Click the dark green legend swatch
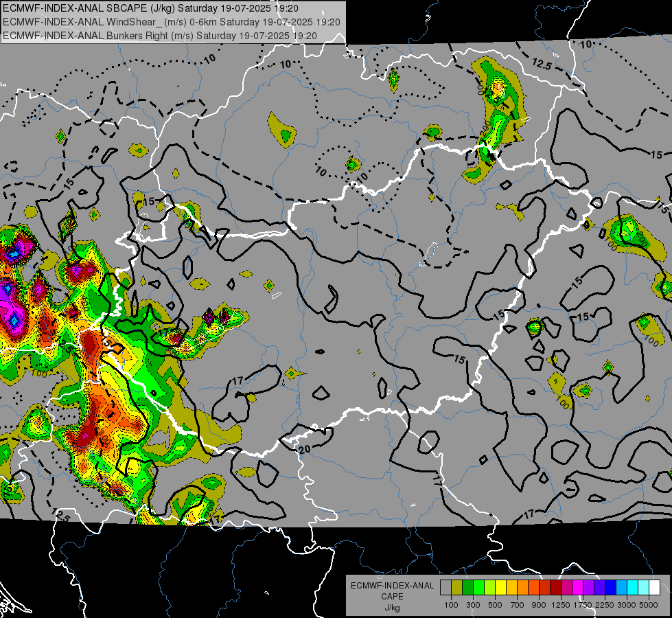The image size is (672, 618). 467,587
